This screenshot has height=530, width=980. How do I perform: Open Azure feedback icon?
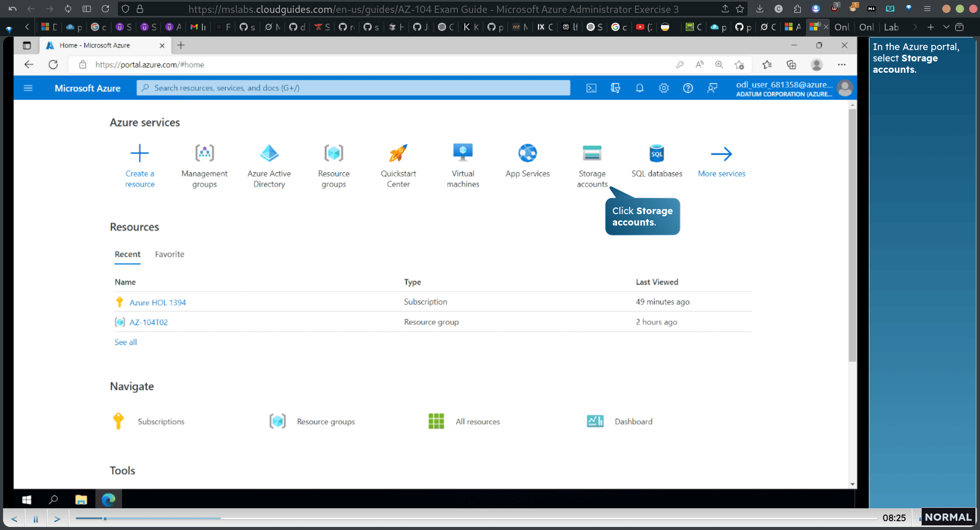coord(712,88)
